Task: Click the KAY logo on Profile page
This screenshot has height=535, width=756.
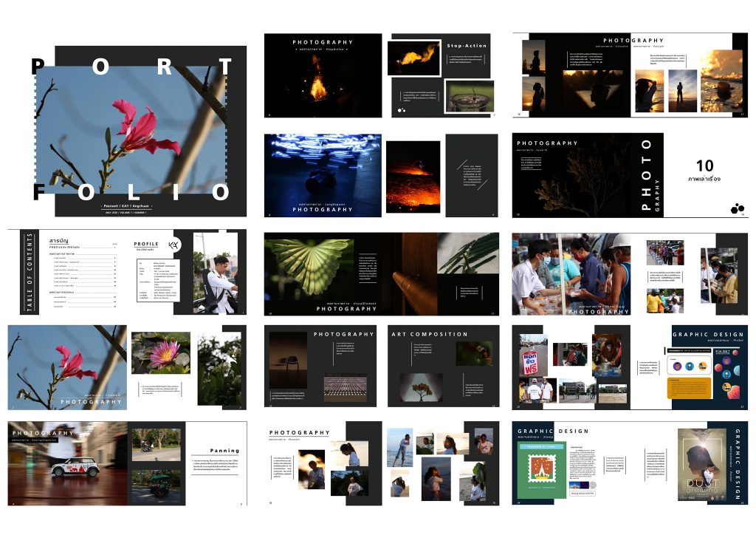Action: [173, 245]
